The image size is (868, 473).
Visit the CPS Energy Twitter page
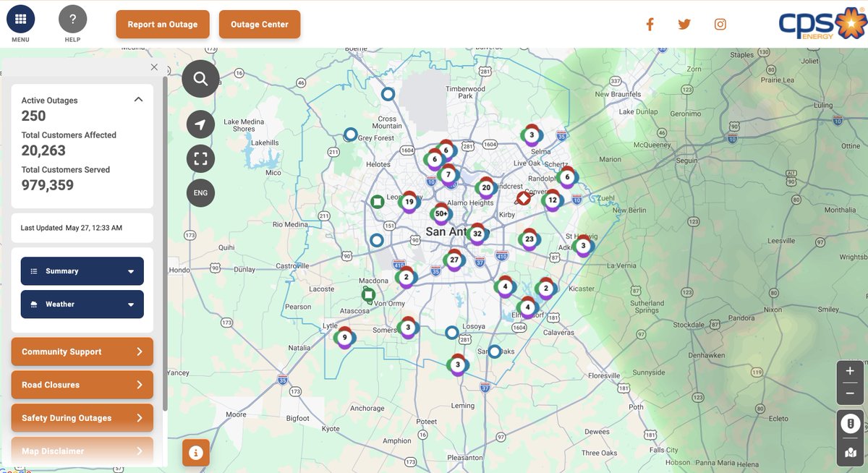point(684,25)
